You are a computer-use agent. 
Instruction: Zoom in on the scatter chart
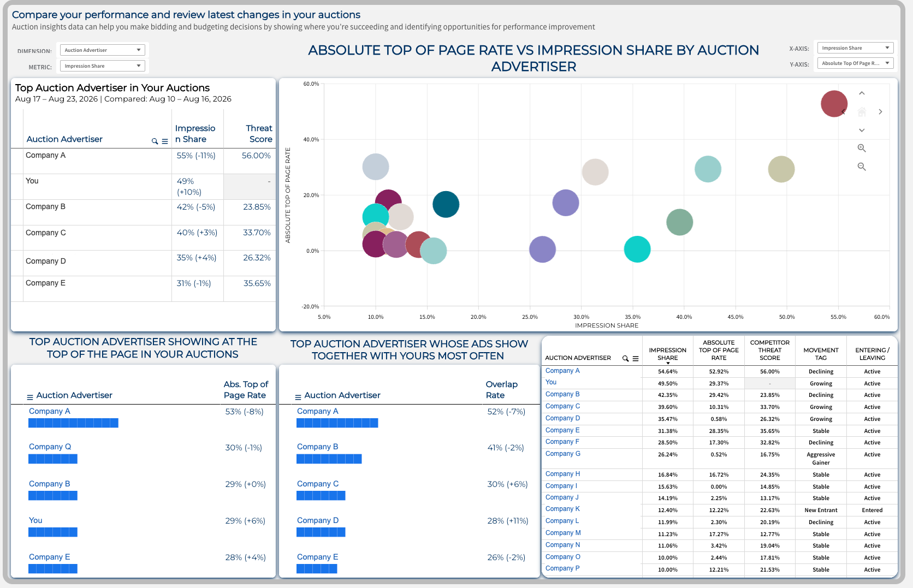(862, 148)
